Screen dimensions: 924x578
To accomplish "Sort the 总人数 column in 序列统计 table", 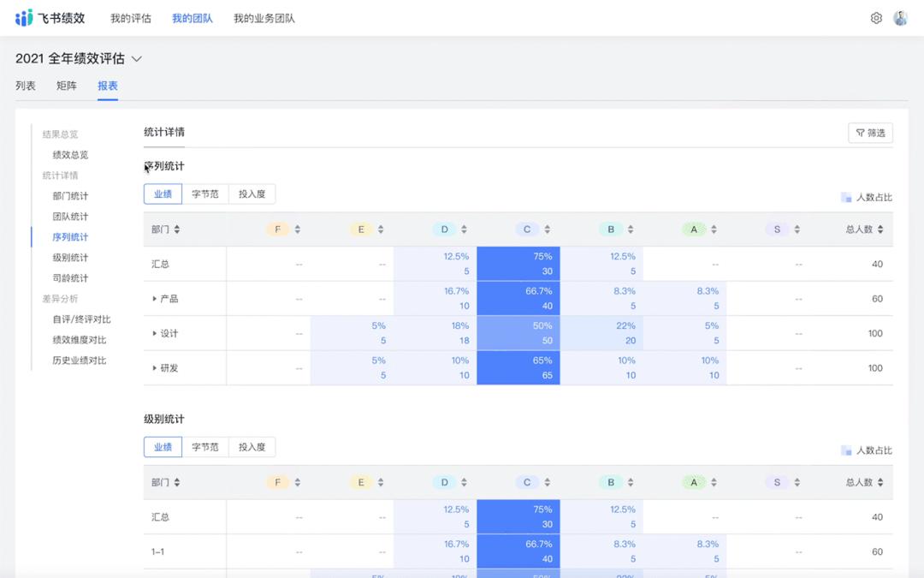I will click(x=880, y=229).
